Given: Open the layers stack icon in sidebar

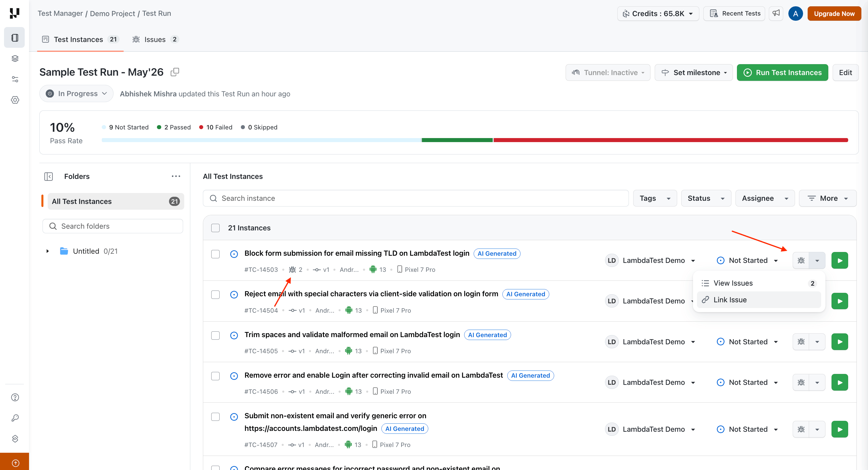Looking at the screenshot, I should (x=15, y=58).
